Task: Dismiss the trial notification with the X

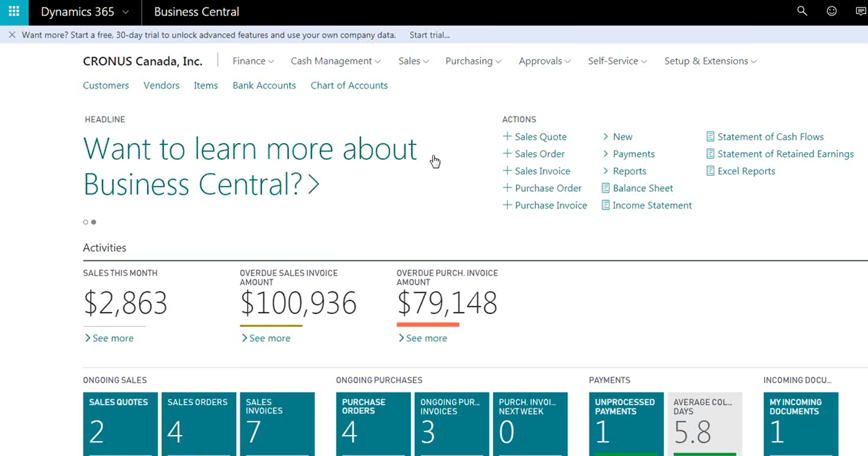Action: pyautogui.click(x=12, y=35)
